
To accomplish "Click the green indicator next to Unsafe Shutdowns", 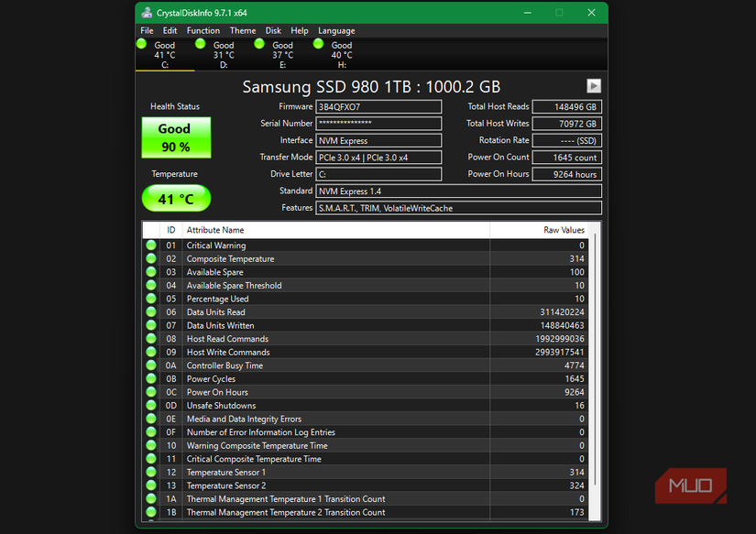I will point(150,405).
